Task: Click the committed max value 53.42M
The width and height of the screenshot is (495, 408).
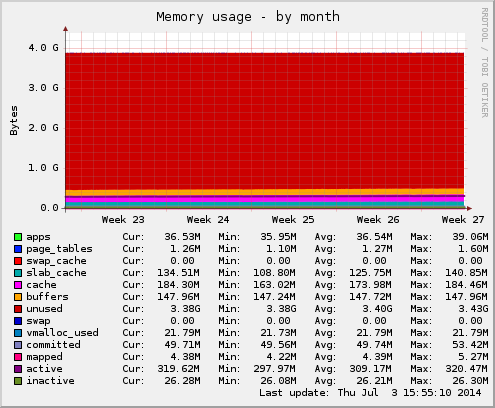Action: tap(470, 345)
